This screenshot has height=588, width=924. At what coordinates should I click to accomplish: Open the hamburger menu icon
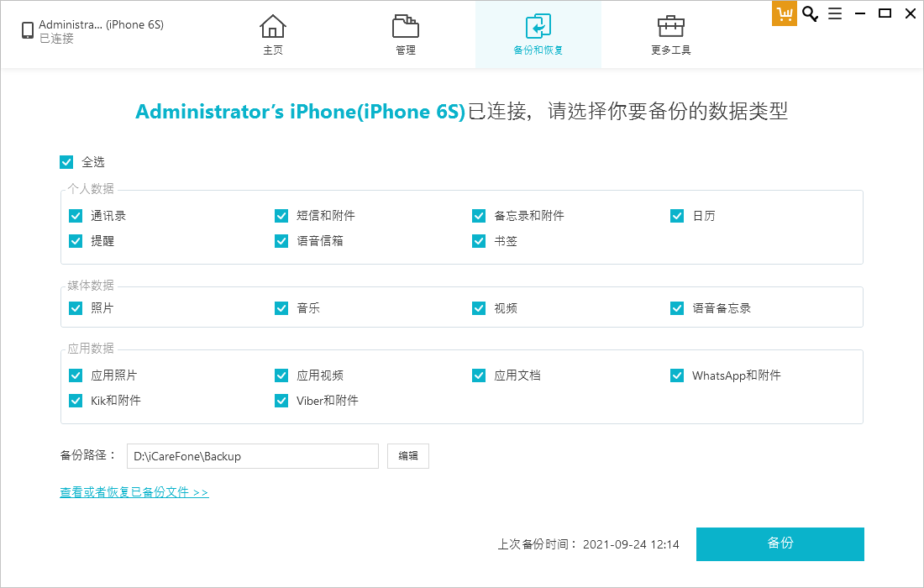(835, 13)
